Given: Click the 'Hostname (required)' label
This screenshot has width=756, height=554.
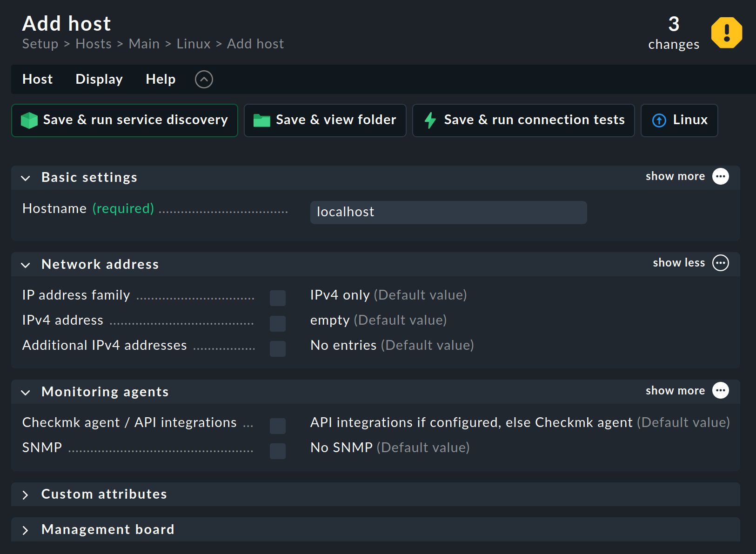Looking at the screenshot, I should pos(88,208).
